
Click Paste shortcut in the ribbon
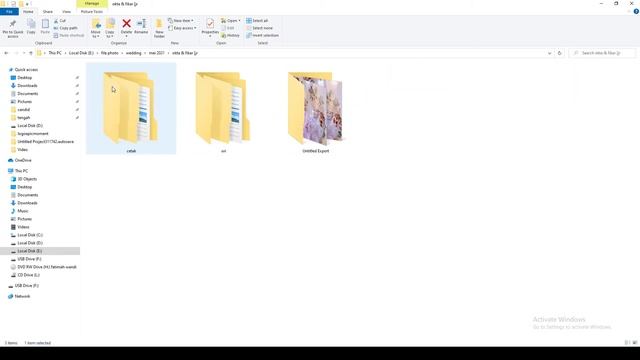(x=69, y=36)
